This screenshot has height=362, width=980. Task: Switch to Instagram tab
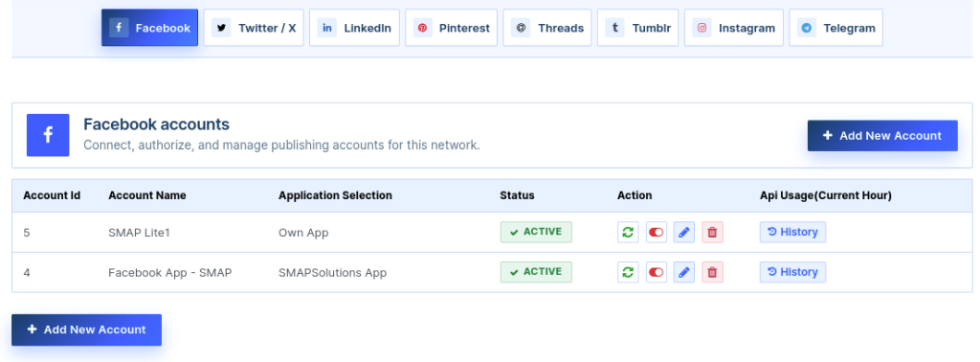734,28
